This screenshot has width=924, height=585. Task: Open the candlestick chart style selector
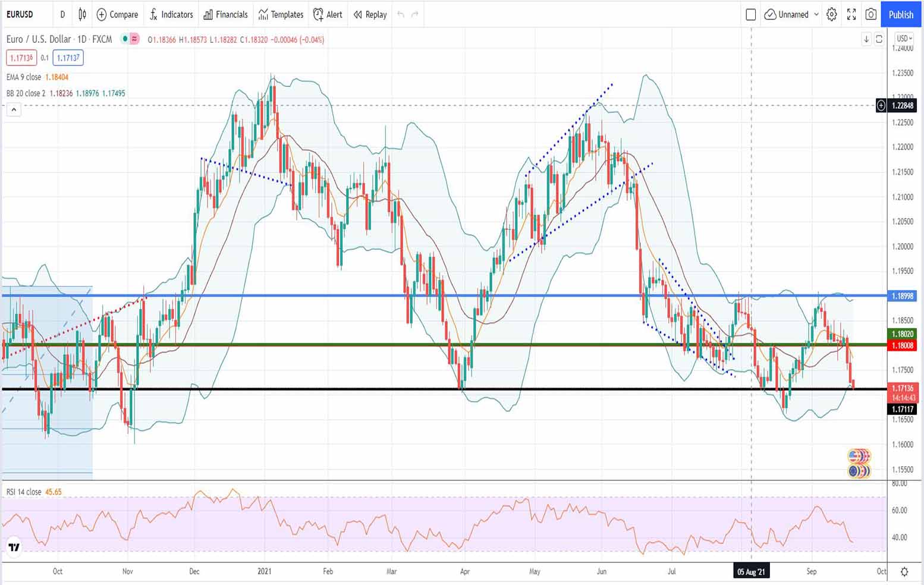click(83, 14)
